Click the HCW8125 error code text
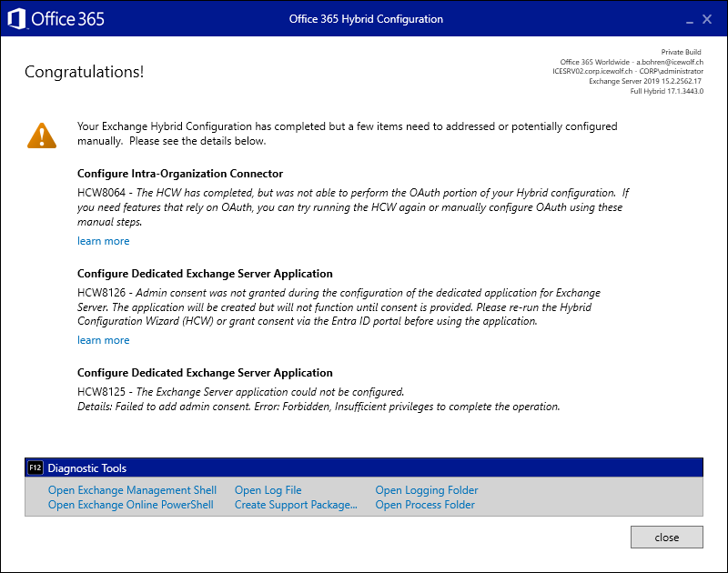The height and width of the screenshot is (573, 728). click(101, 392)
